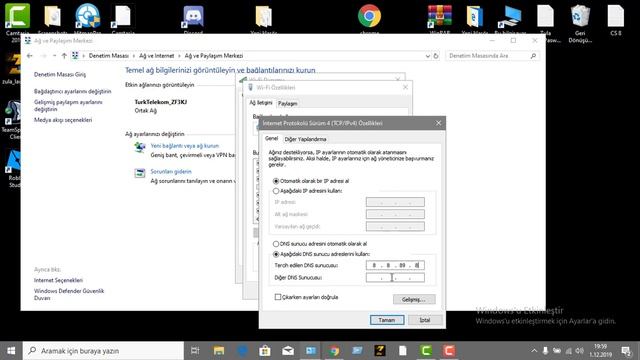This screenshot has width=640, height=360.
Task: Show hidden system tray icons
Action: click(x=534, y=351)
